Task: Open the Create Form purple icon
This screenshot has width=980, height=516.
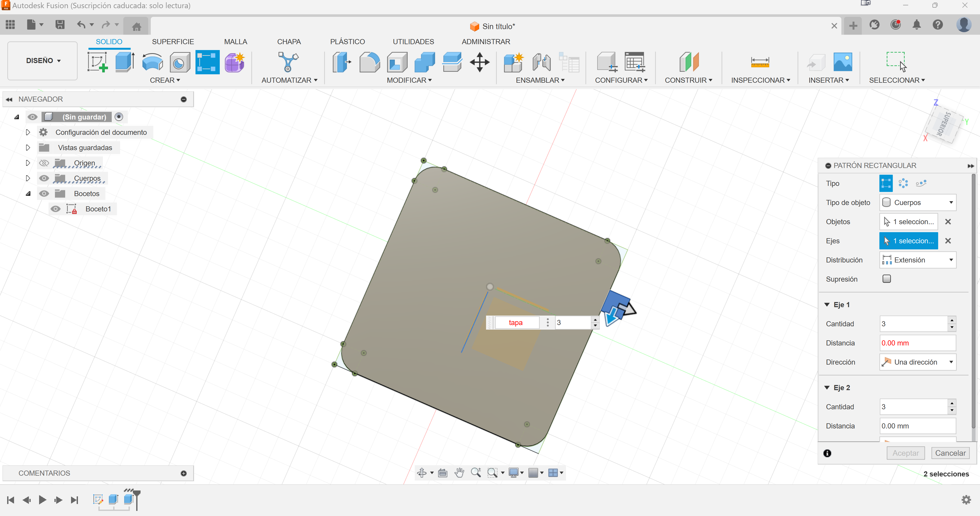Action: pyautogui.click(x=235, y=62)
